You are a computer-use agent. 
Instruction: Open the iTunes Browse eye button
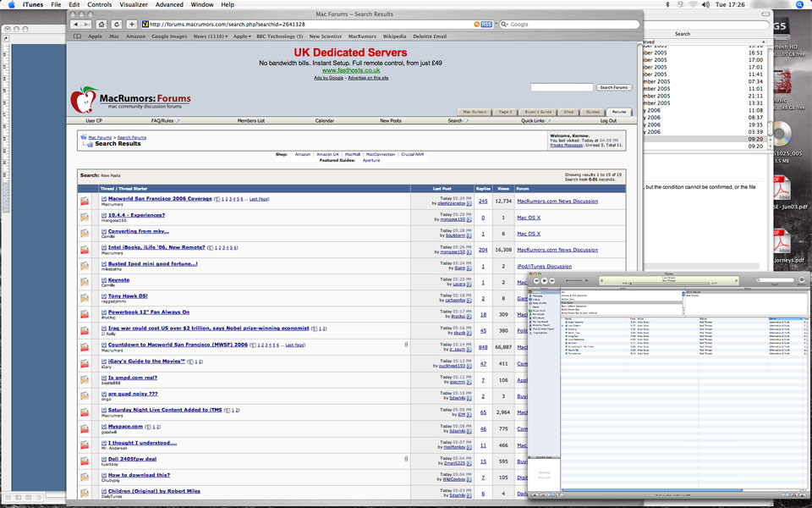click(802, 280)
